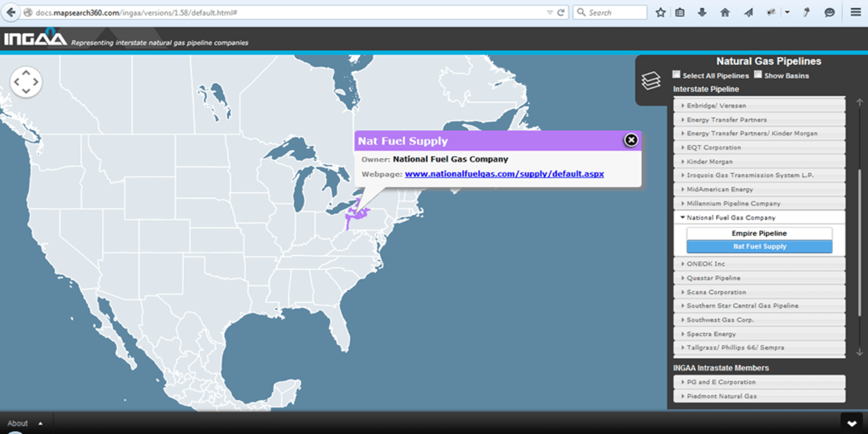Viewport: 868px width, 434px height.
Task: Click INGAA Intrastate Members heading
Action: (721, 368)
